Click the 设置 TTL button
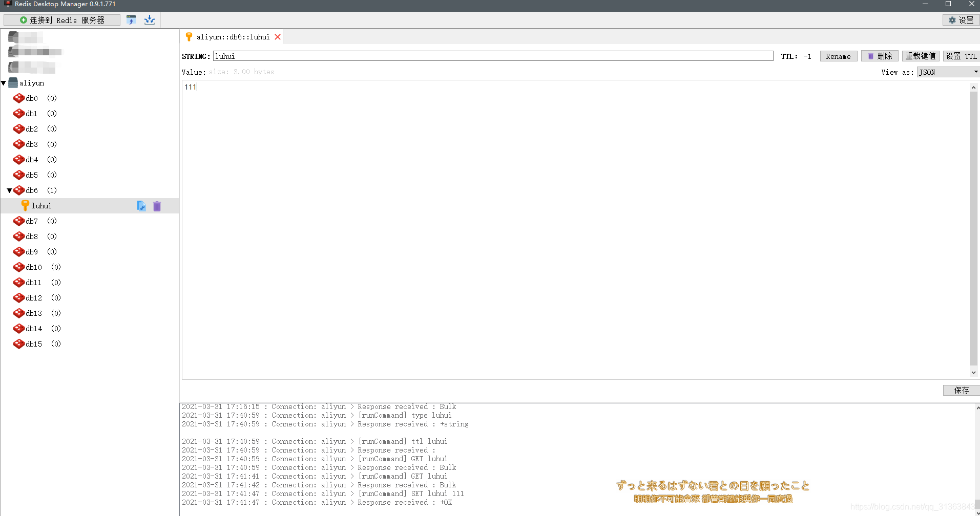 (962, 56)
